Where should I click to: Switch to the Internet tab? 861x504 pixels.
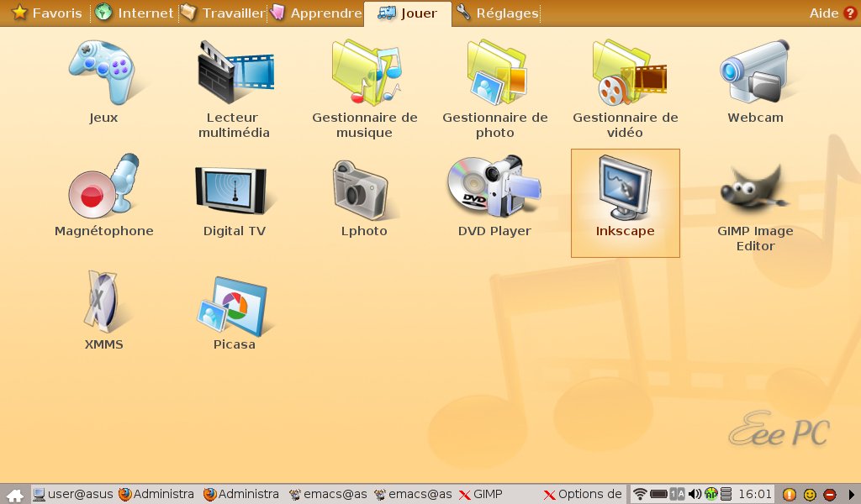coord(134,13)
